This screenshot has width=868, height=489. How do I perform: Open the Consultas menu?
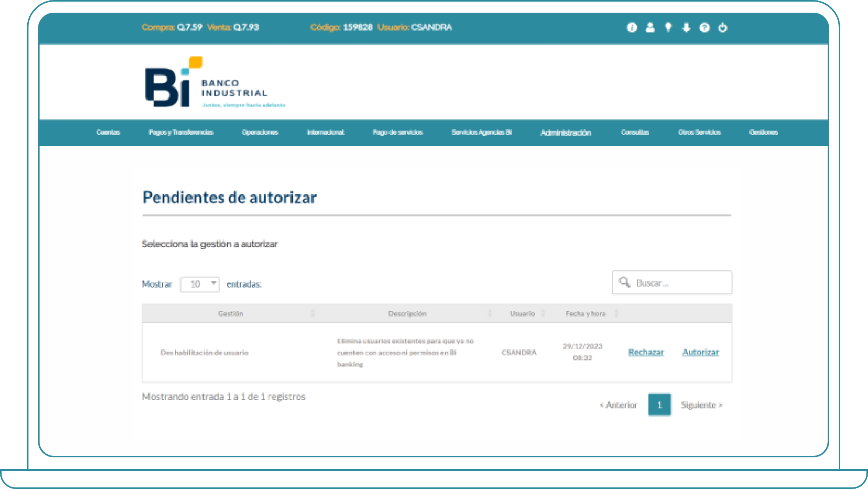[x=635, y=132]
